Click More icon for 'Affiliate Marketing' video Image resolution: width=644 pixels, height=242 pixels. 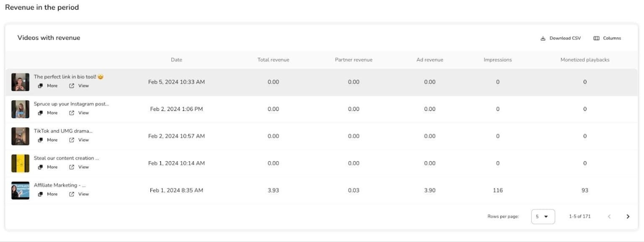41,194
